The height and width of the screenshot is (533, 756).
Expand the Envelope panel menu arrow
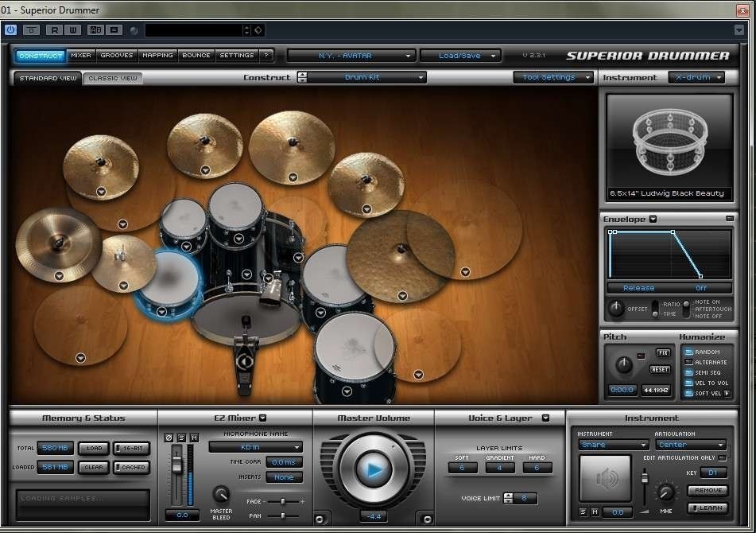653,219
